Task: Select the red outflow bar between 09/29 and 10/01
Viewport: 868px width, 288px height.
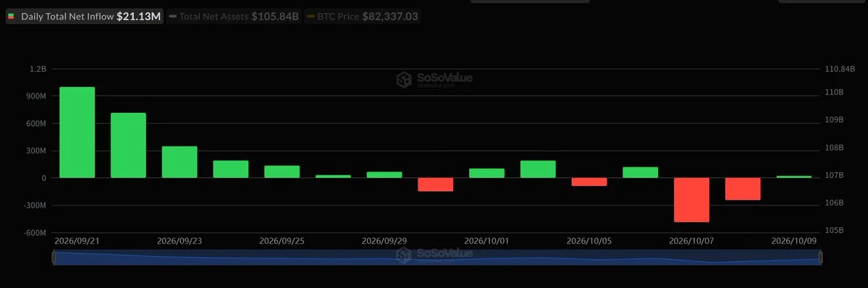Action: click(x=436, y=185)
